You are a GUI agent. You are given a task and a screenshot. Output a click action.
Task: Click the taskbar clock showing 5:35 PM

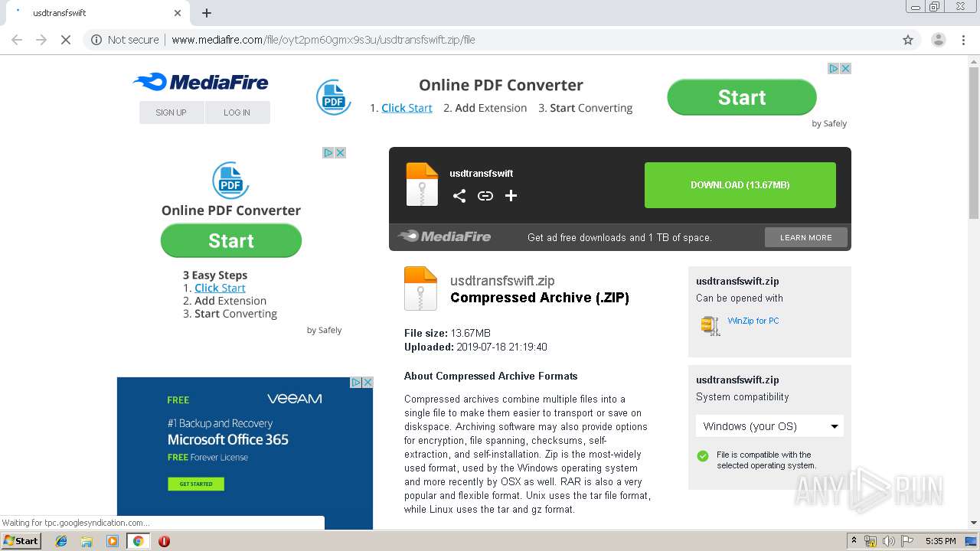click(941, 541)
